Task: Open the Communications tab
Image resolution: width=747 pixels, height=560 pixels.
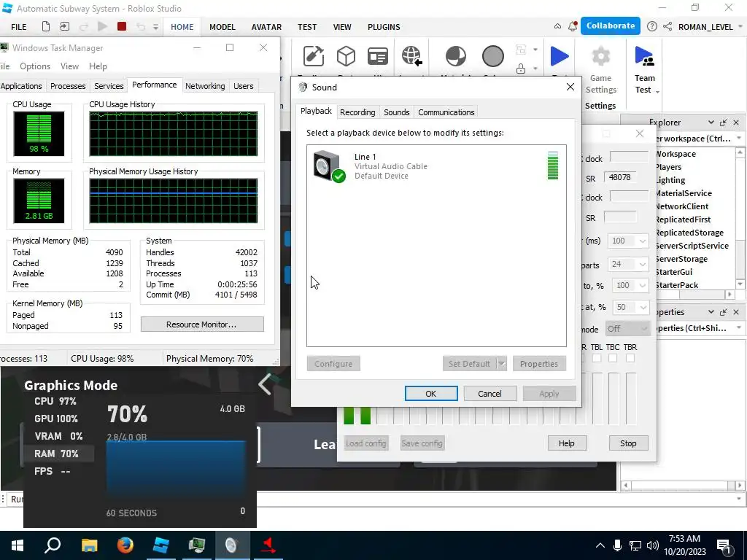Action: 446,112
